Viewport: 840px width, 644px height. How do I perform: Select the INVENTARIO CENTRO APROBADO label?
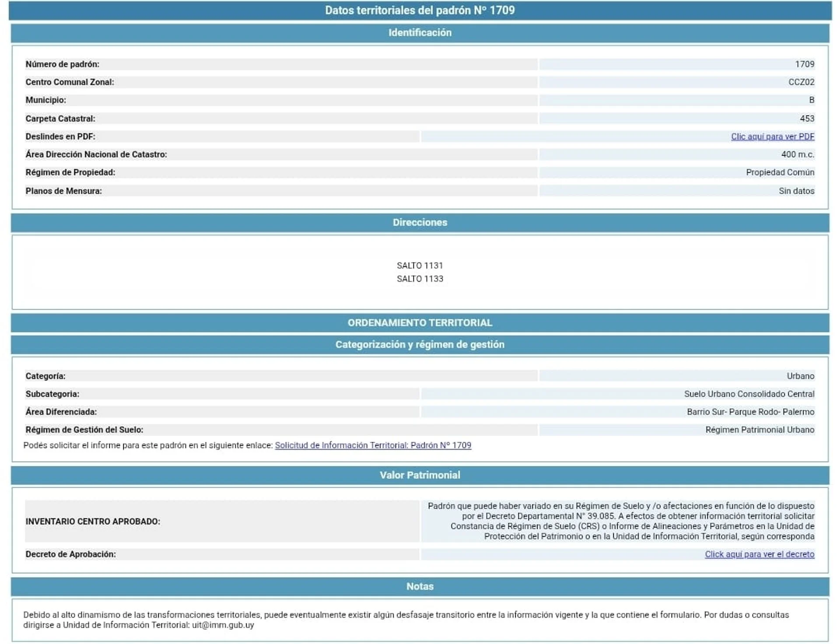click(93, 521)
